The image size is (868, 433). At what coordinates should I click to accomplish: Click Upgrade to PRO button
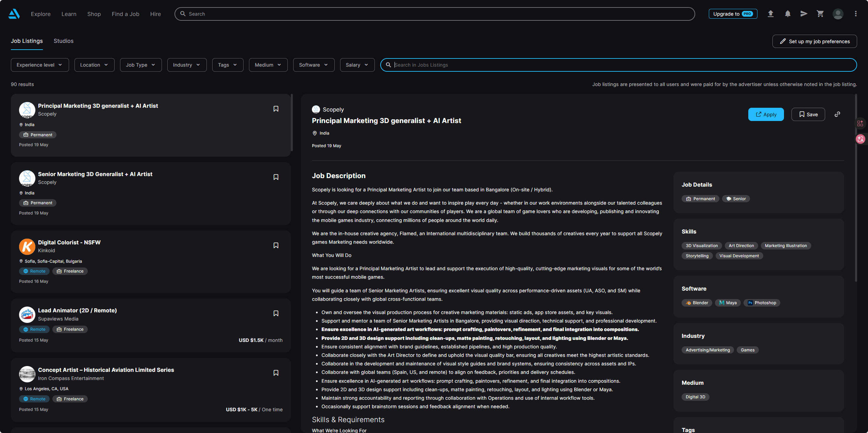733,14
